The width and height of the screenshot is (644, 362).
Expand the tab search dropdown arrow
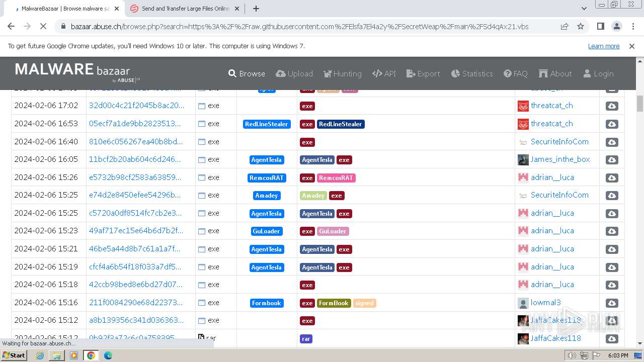584,9
